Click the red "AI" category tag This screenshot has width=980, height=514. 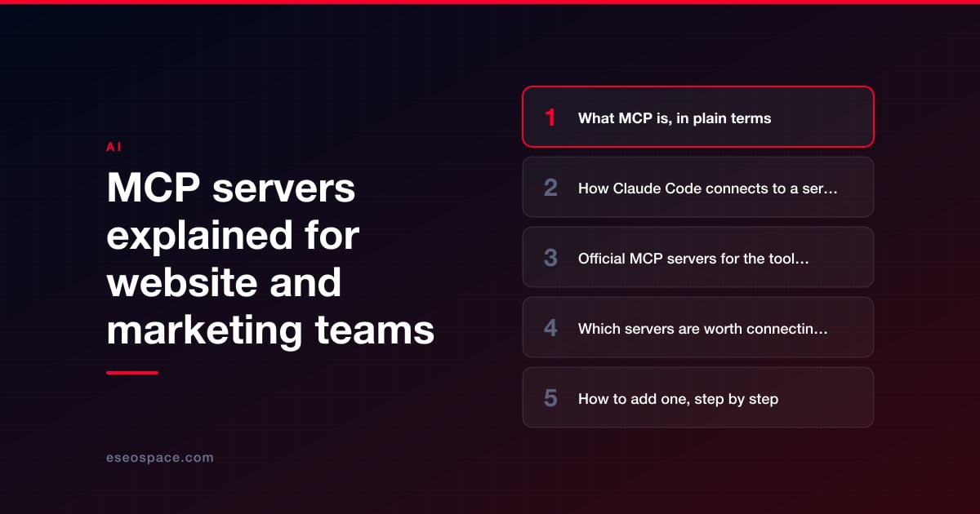[x=114, y=148]
